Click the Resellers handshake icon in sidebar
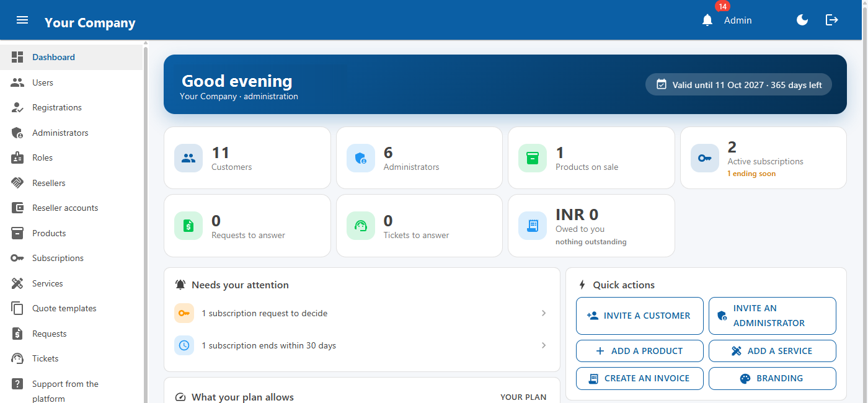This screenshot has height=403, width=868. coord(17,183)
